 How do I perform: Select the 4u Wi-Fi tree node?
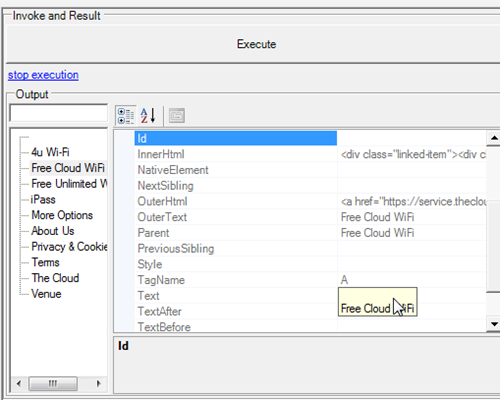[x=50, y=152]
